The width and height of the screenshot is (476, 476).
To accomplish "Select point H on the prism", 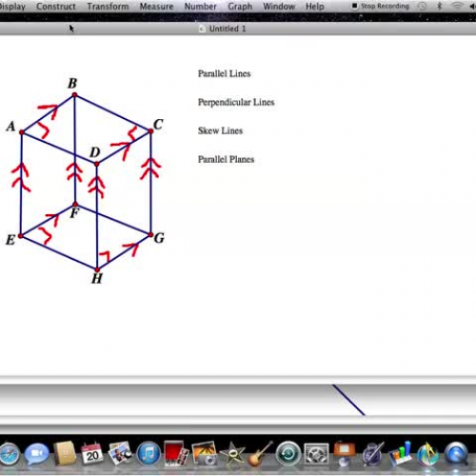I will (97, 269).
